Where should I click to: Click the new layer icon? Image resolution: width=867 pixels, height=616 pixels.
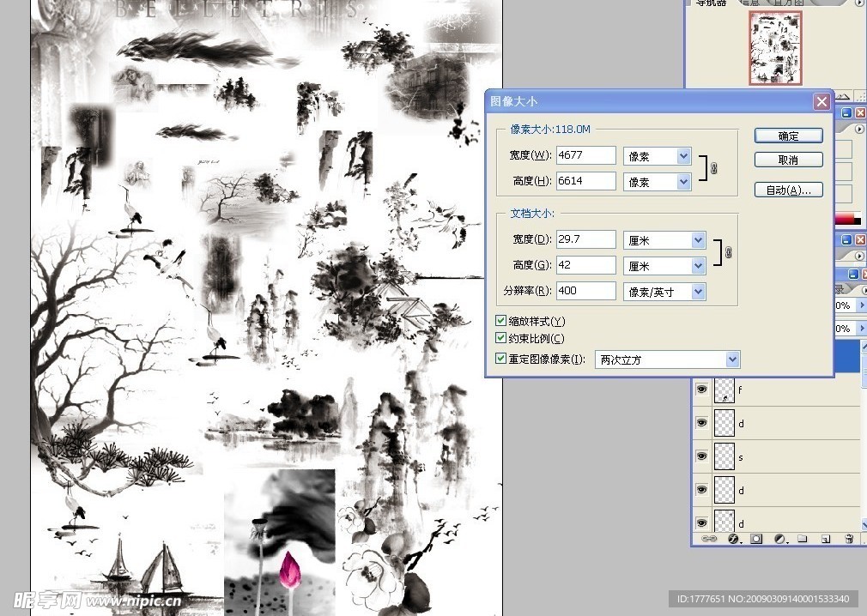[x=825, y=540]
